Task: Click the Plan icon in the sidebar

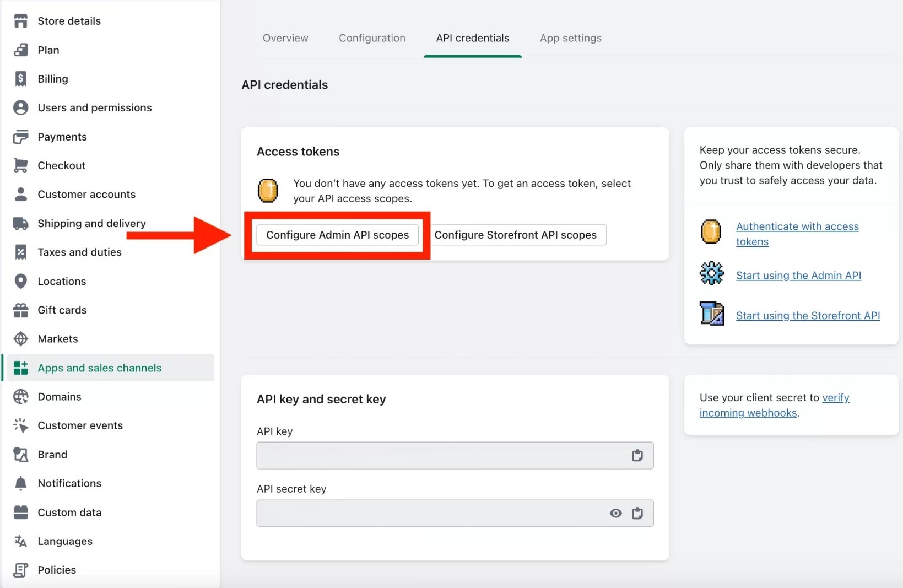Action: pos(20,50)
